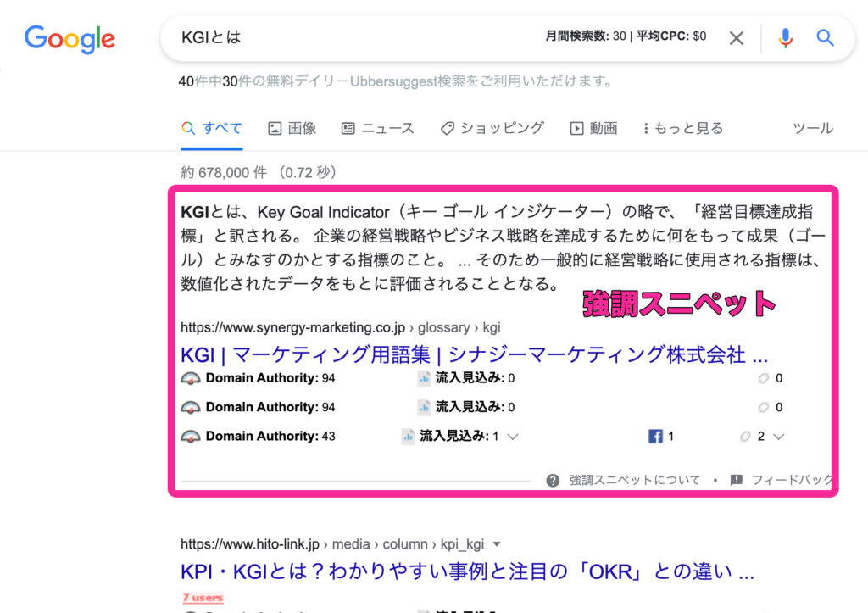868x613 pixels.
Task: Expand 流入見込み: 1 chevron
Action: pos(513,437)
